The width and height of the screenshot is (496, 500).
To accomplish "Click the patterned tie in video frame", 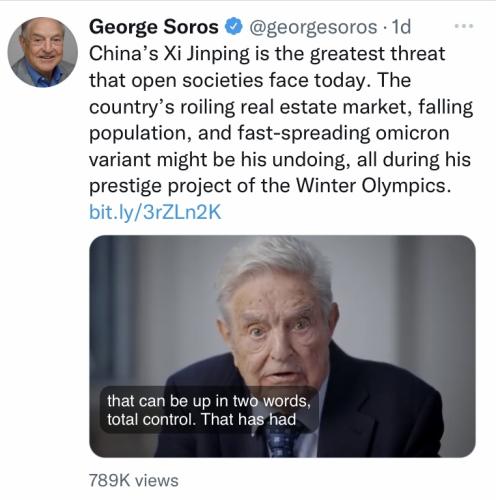I will click(281, 442).
